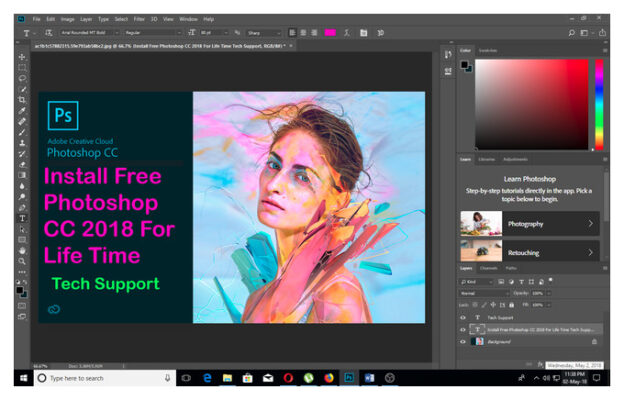Image resolution: width=624 pixels, height=400 pixels.
Task: Pick a color in the color field
Action: click(x=532, y=104)
